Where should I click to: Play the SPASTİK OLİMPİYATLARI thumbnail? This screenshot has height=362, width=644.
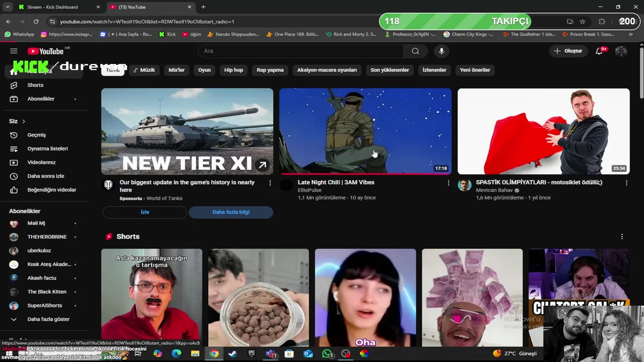pyautogui.click(x=543, y=131)
